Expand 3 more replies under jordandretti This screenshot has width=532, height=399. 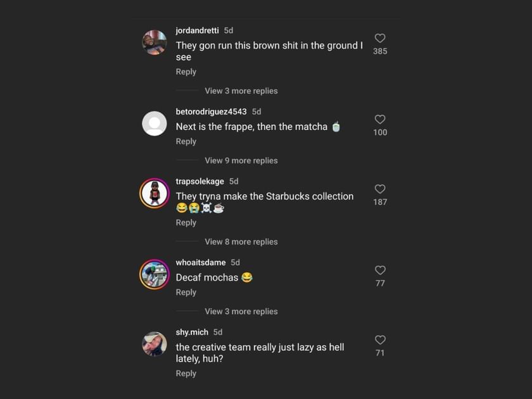(241, 91)
